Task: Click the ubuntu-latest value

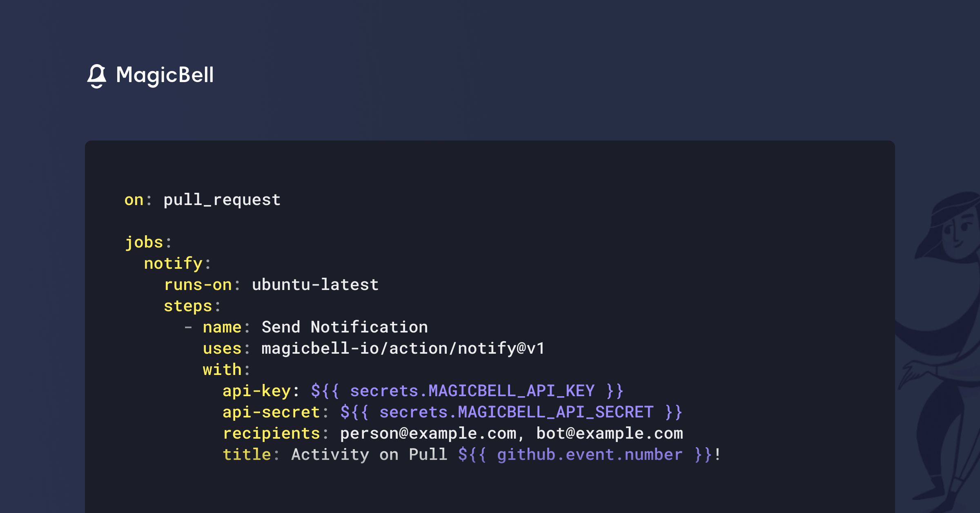Action: pos(315,285)
